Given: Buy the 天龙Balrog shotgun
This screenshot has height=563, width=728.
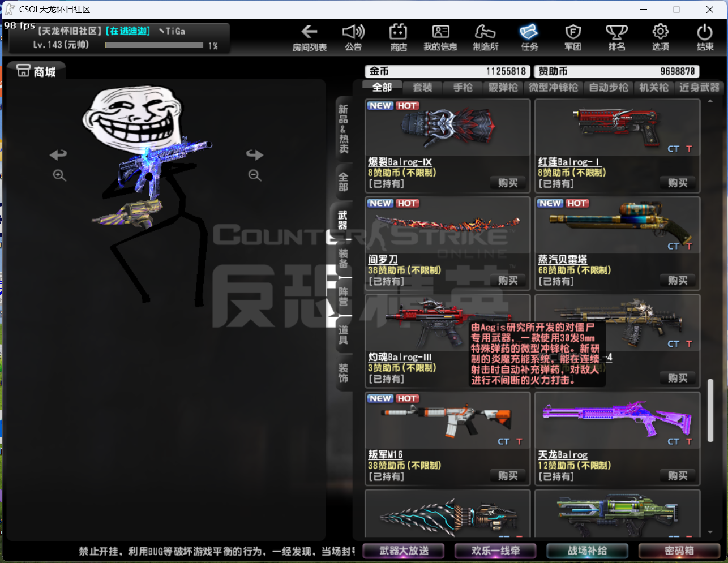Looking at the screenshot, I should 678,476.
